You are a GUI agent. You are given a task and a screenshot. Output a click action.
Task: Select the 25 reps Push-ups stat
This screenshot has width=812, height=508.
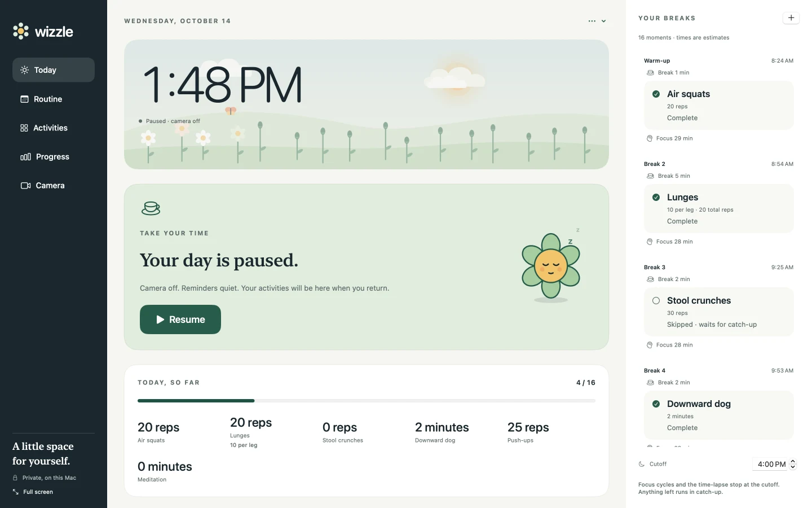[528, 432]
